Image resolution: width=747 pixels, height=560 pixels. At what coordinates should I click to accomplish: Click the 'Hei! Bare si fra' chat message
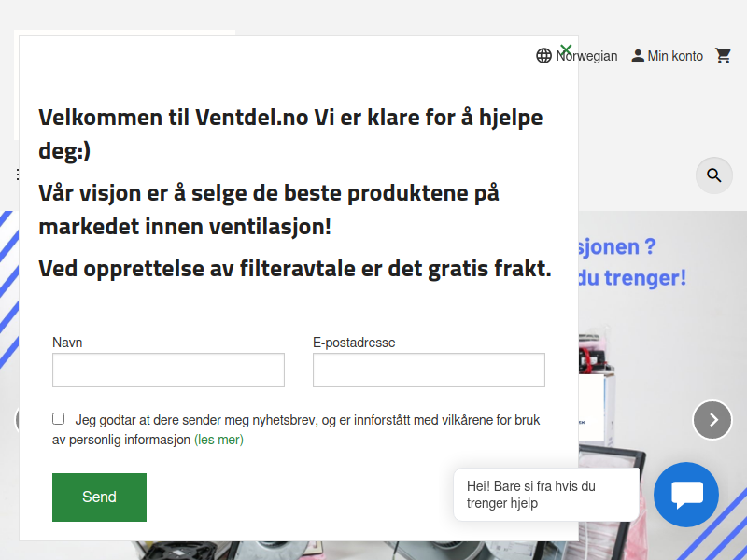[546, 495]
